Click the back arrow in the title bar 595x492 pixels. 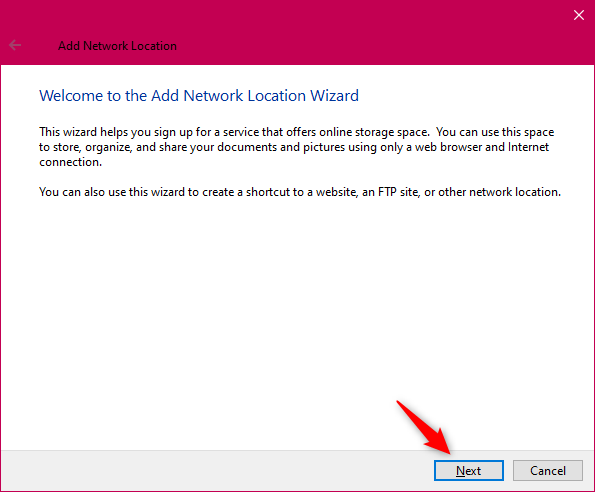[15, 45]
